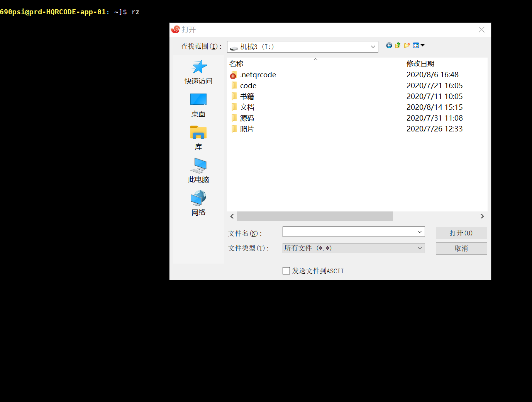
Task: Select the .netqrcode folder
Action: coord(258,75)
